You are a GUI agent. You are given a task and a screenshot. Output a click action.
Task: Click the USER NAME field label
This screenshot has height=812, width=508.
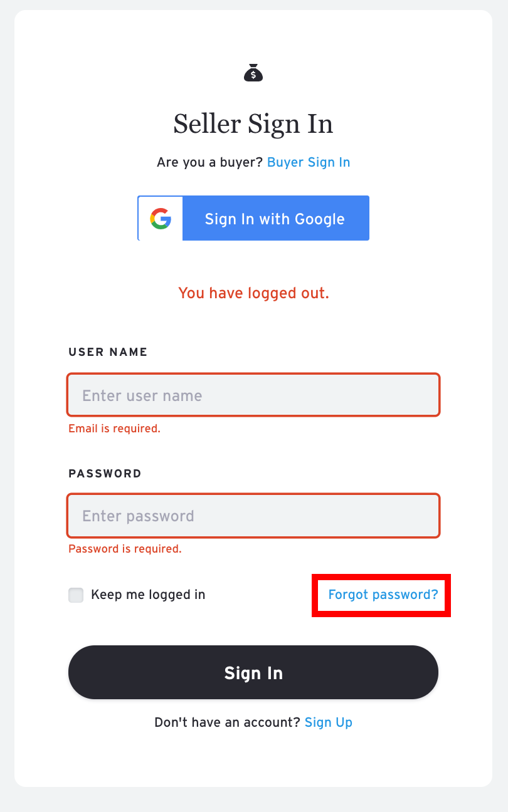108,352
